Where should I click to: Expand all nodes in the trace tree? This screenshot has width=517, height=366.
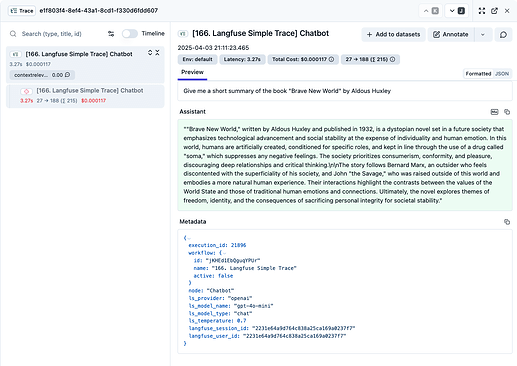coord(150,53)
